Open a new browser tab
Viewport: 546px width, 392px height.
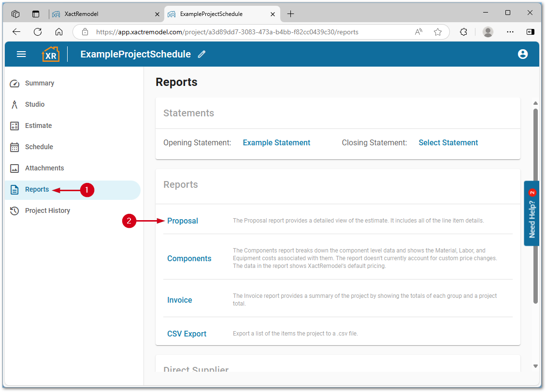[x=290, y=14]
